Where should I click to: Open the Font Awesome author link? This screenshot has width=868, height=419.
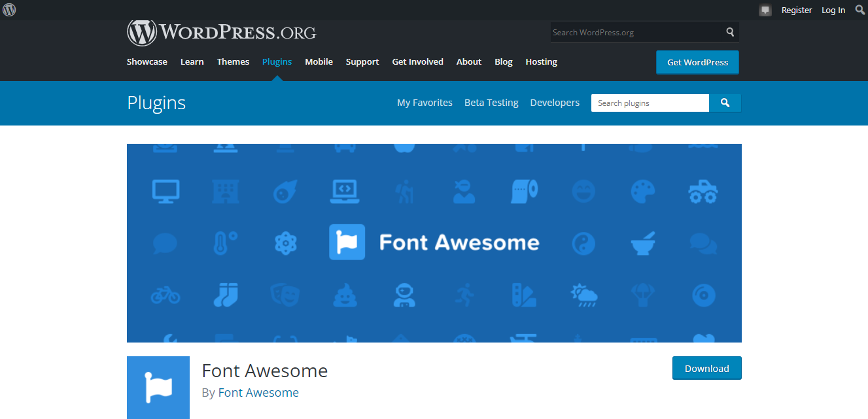(x=258, y=393)
